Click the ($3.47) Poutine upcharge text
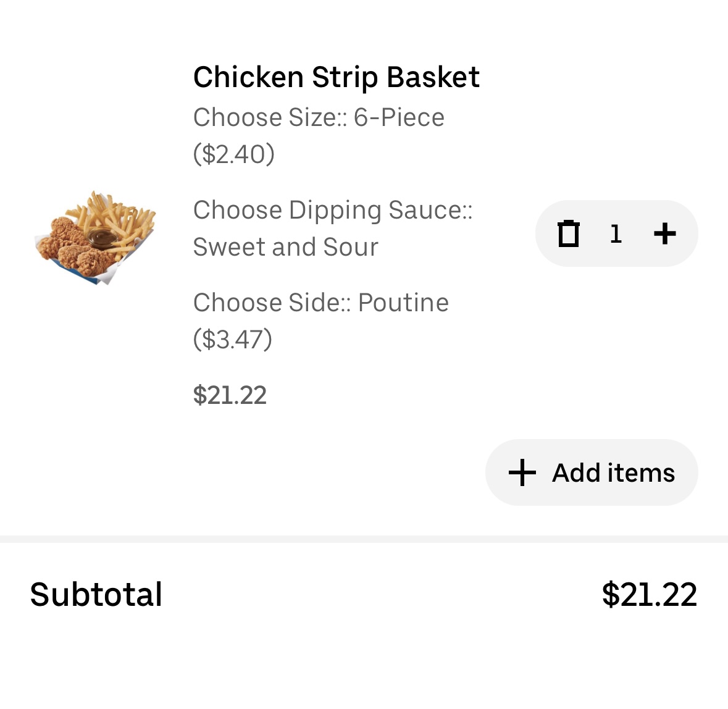 pos(232,339)
